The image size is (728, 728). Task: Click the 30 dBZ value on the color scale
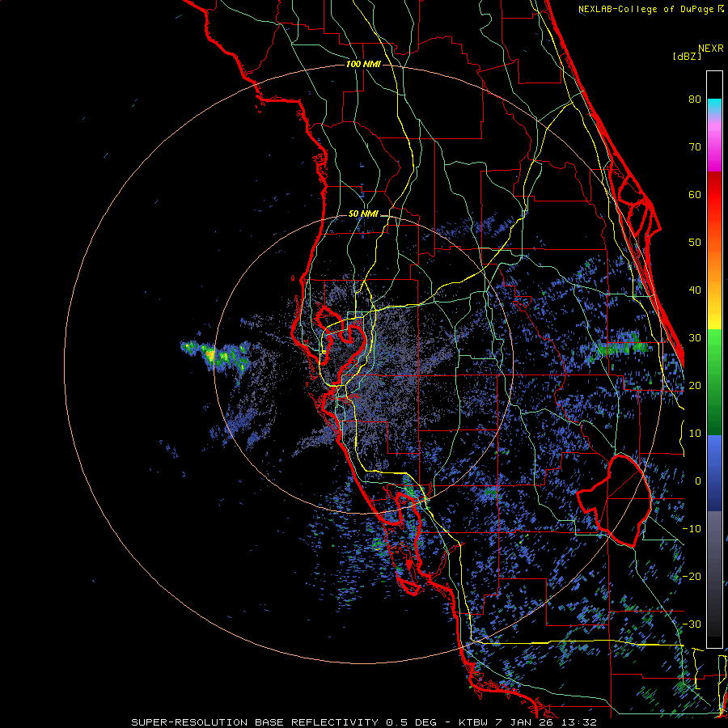(695, 337)
